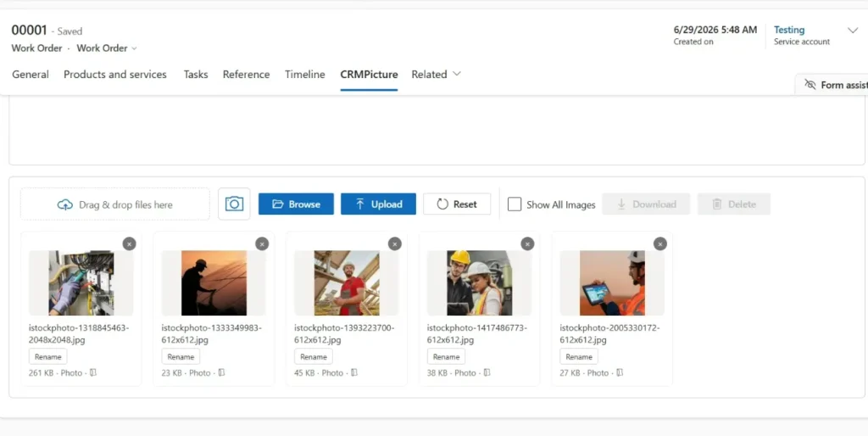
Task: Rename the istockphoto-1417486773 file
Action: pyautogui.click(x=446, y=357)
